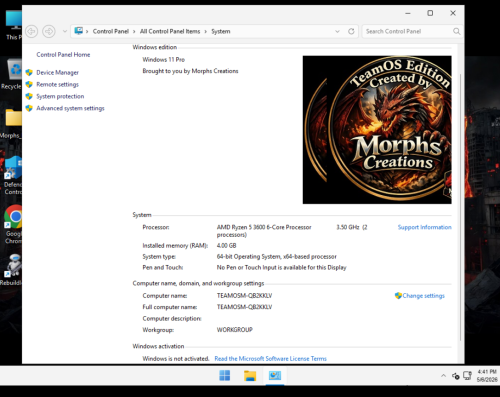The width and height of the screenshot is (500, 397).
Task: Click 'Brought to you by Morphs Creations' text
Action: click(190, 71)
